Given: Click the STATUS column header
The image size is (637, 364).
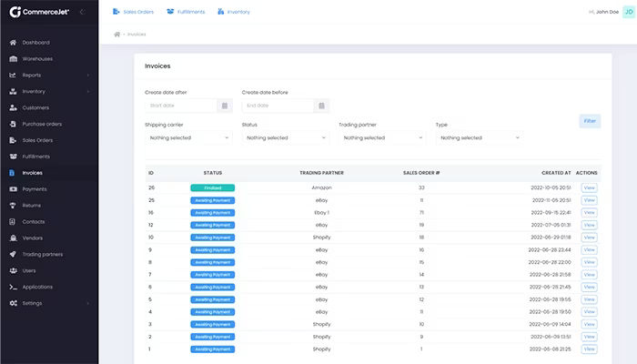Looking at the screenshot, I should tap(213, 173).
